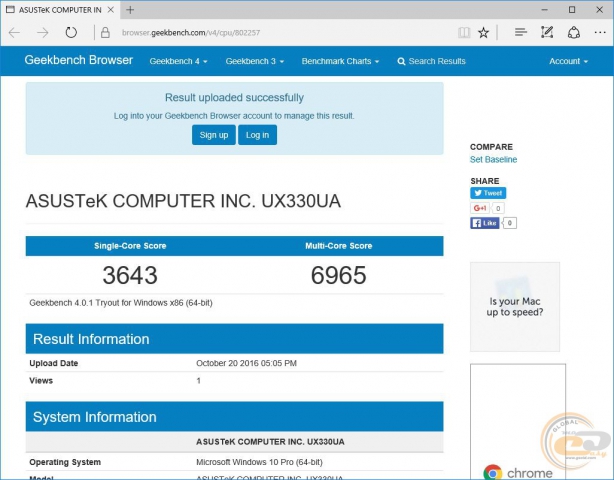The image size is (614, 480).
Task: Maximize the Edge browser window
Action: click(x=572, y=10)
